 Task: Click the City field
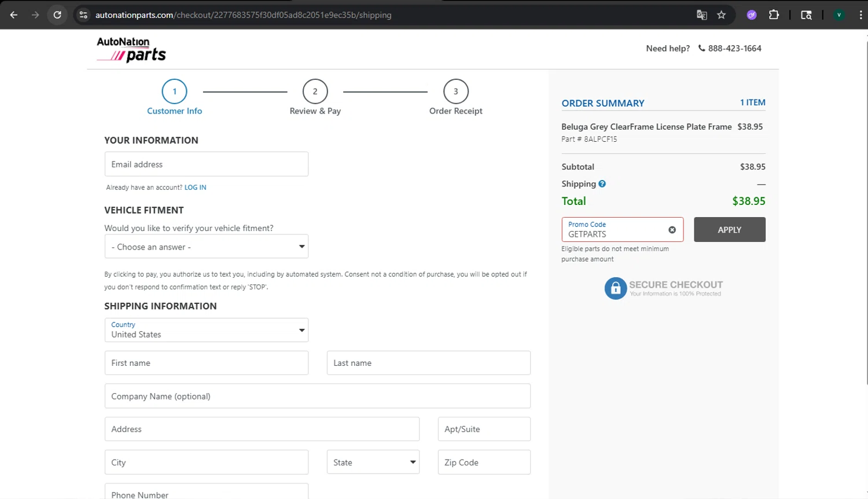(x=207, y=462)
